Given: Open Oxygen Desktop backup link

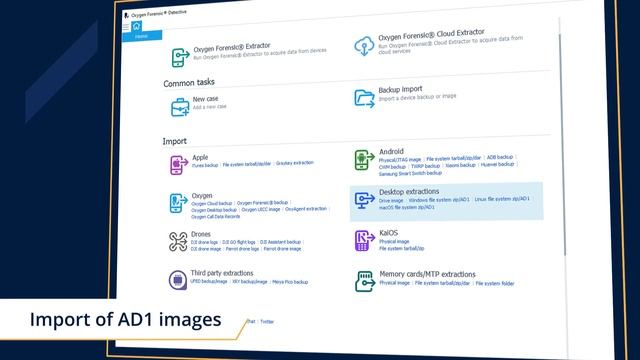Looking at the screenshot, I should tap(214, 210).
